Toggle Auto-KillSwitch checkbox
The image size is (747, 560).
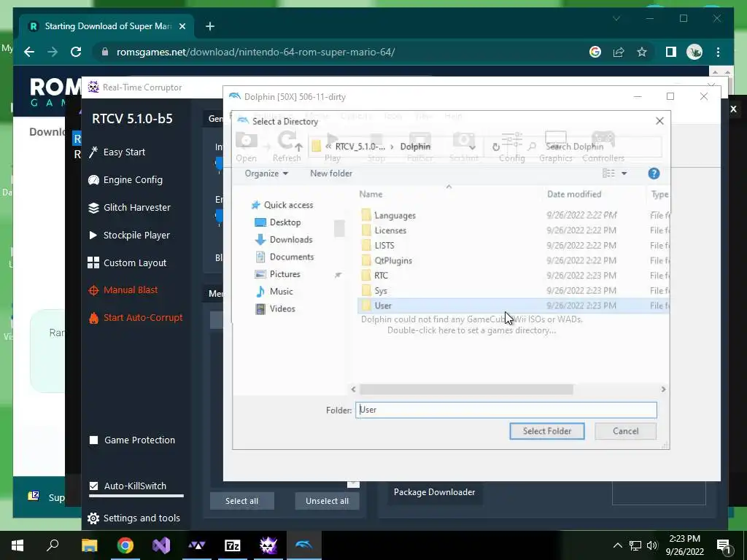click(x=94, y=486)
